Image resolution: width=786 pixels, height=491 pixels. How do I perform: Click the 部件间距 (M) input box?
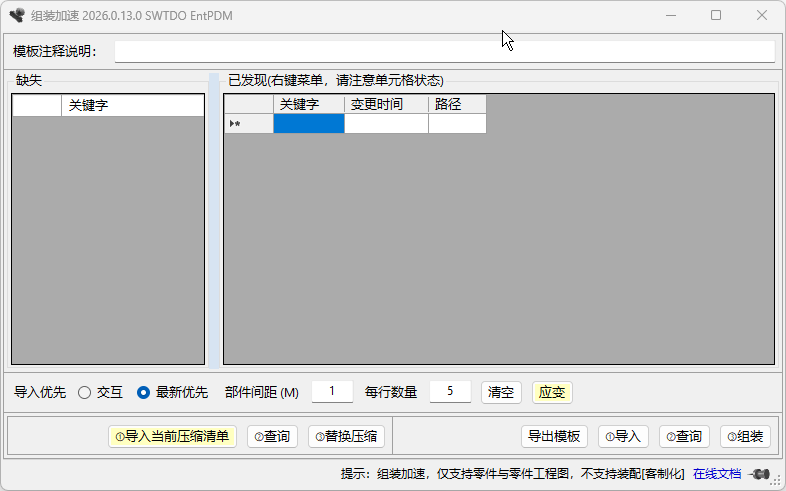(332, 392)
